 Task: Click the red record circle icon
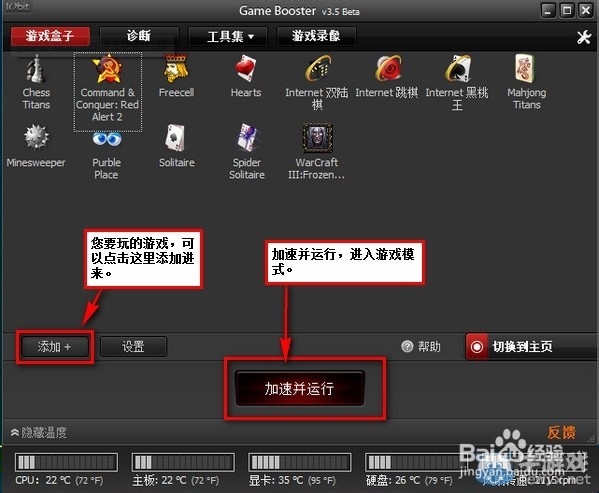477,347
